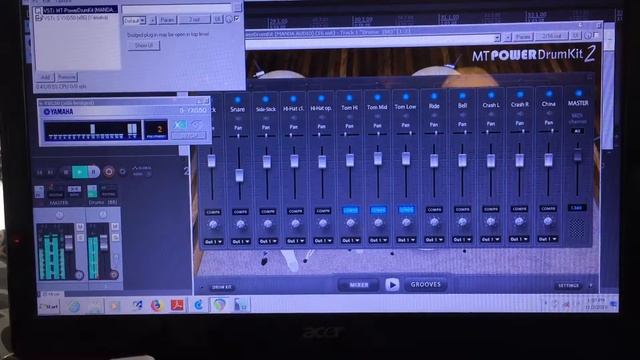This screenshot has width=640, height=360.
Task: Open the Side-Stick Out 1 dropdown
Action: [x=268, y=241]
